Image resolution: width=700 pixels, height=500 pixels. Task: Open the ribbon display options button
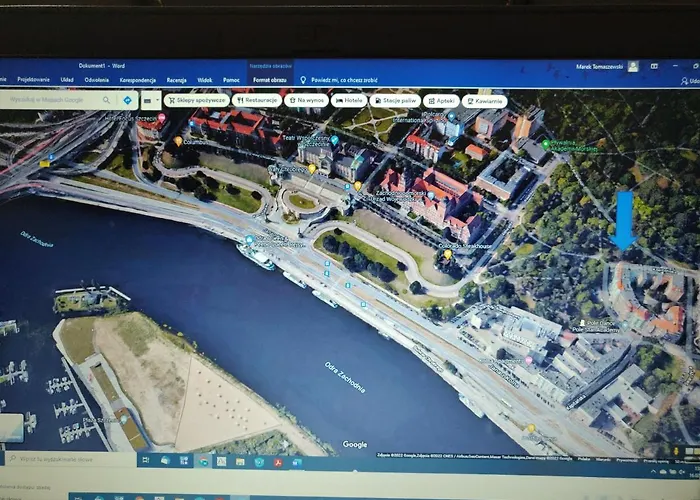[654, 66]
